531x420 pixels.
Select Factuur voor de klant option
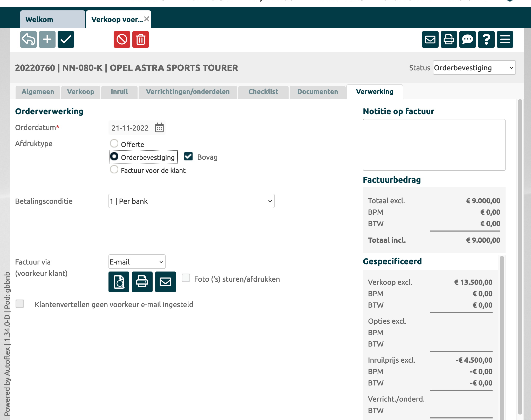(114, 170)
